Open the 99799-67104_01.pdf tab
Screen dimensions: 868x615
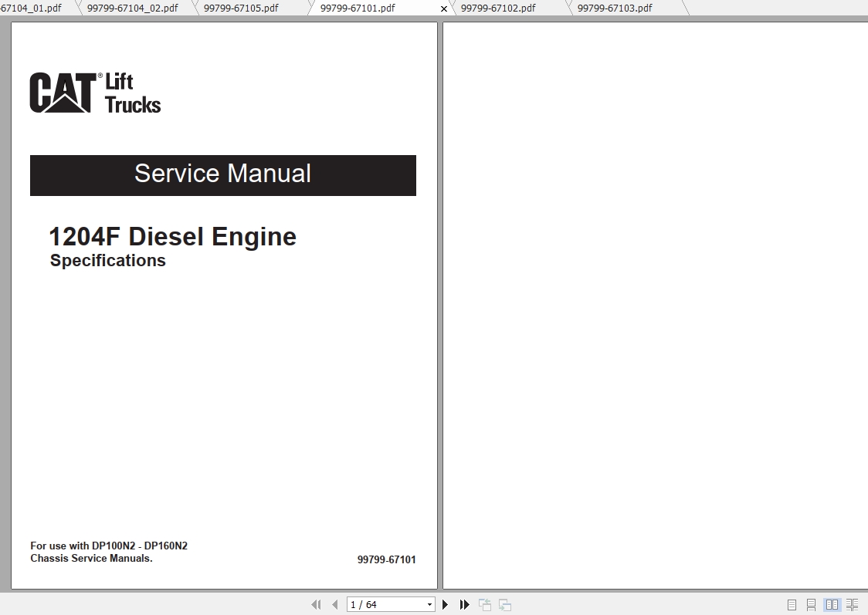coord(31,8)
